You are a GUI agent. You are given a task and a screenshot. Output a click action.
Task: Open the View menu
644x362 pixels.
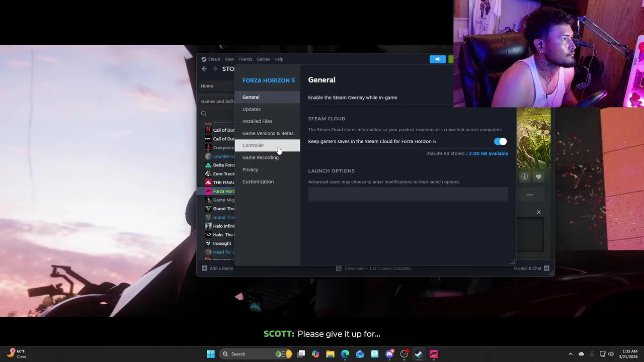coord(229,59)
